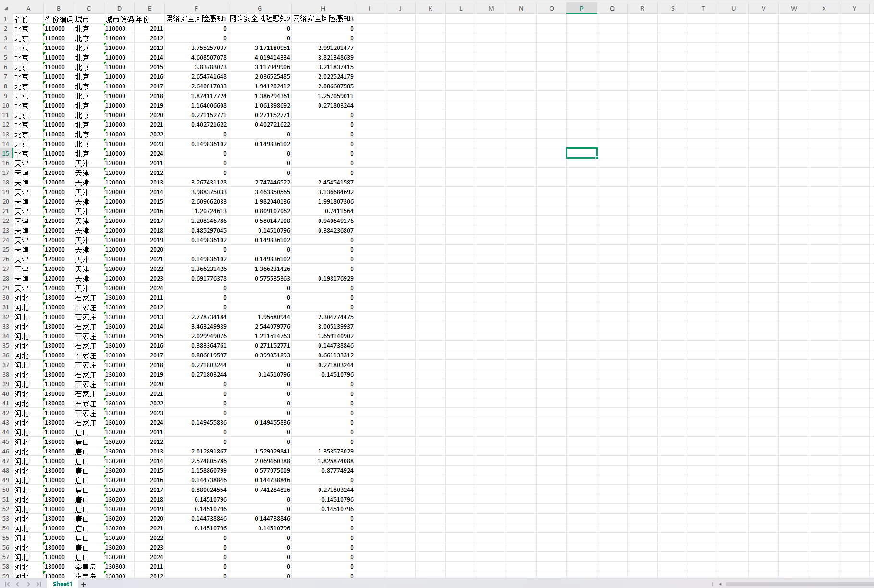Select column F header
The width and height of the screenshot is (874, 588).
point(196,8)
